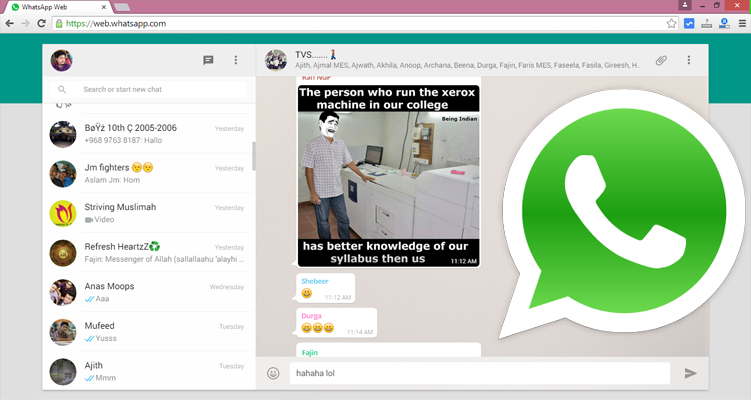Bookmark page with star icon

671,23
